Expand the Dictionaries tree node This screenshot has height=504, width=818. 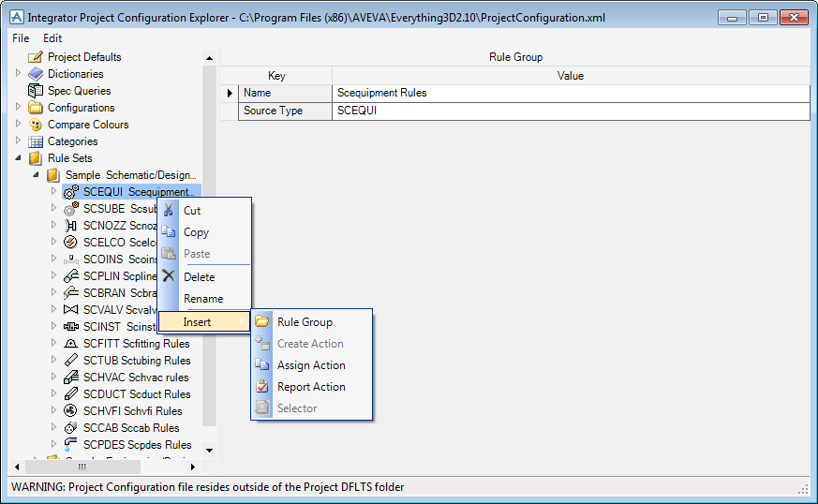click(18, 73)
